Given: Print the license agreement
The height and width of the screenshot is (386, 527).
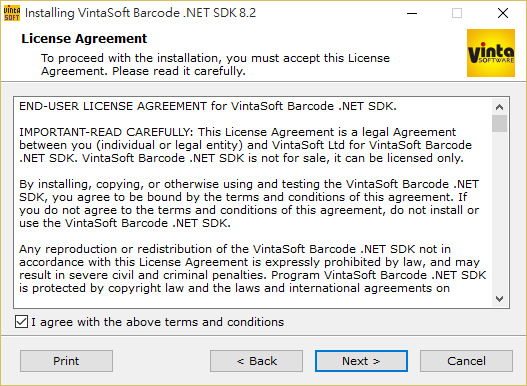Looking at the screenshot, I should (66, 361).
